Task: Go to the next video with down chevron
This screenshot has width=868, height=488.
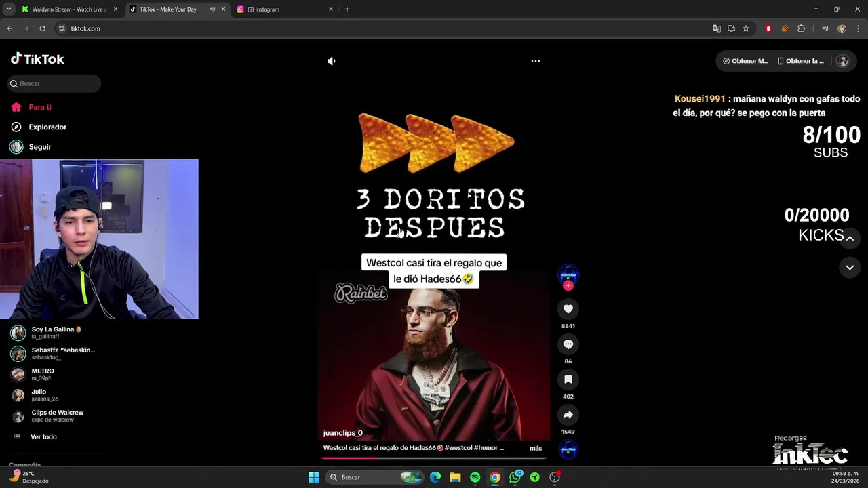Action: [x=850, y=268]
